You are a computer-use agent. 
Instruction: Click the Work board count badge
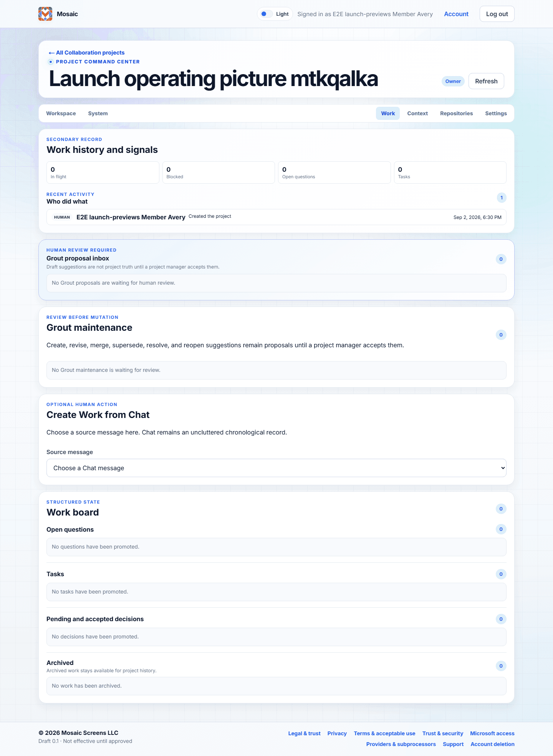pos(501,509)
